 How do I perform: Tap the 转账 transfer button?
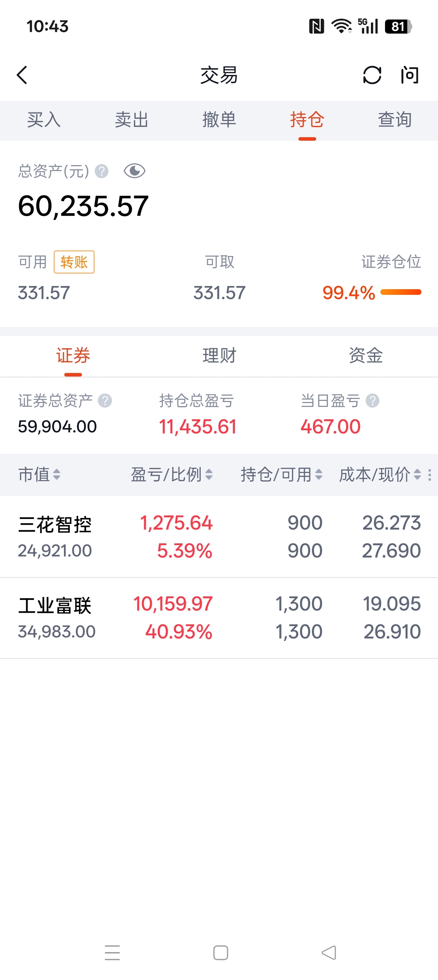pyautogui.click(x=74, y=262)
